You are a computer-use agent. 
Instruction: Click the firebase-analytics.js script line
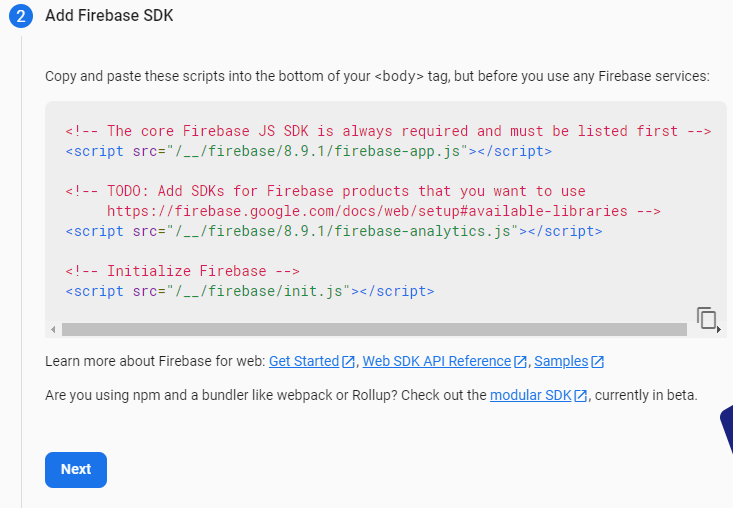coord(334,231)
